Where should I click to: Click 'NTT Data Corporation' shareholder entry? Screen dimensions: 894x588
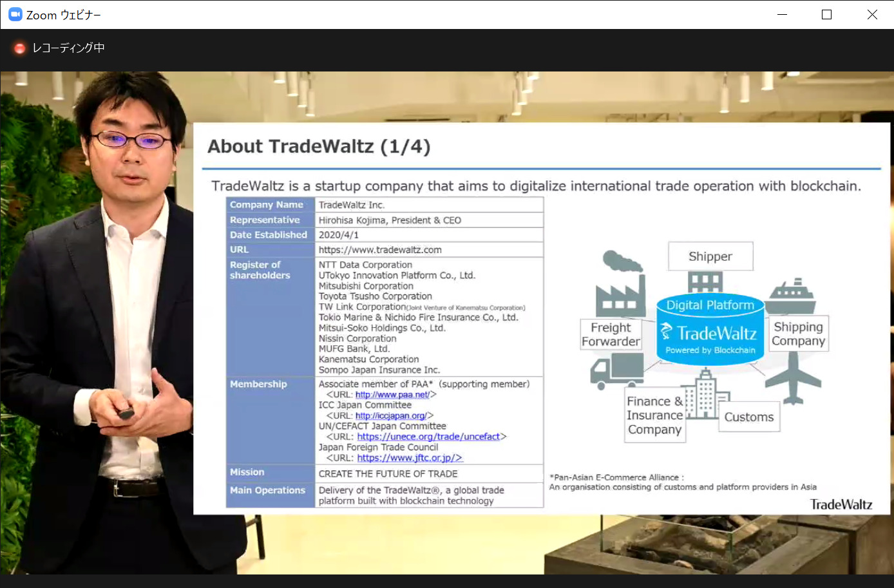pos(365,265)
